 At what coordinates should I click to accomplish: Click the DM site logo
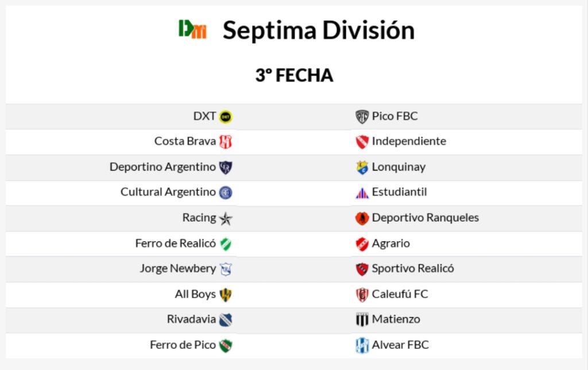point(192,29)
